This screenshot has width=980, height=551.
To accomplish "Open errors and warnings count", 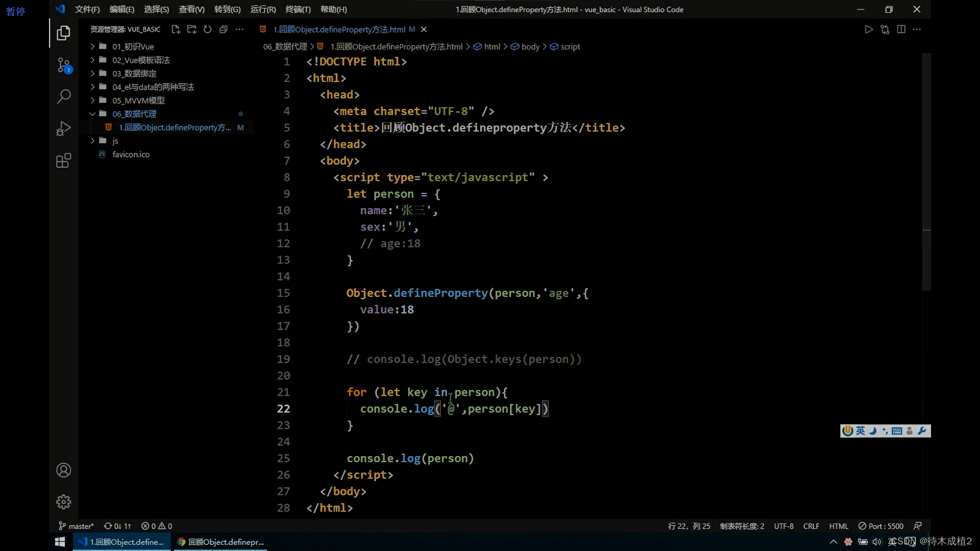I will coord(157,526).
